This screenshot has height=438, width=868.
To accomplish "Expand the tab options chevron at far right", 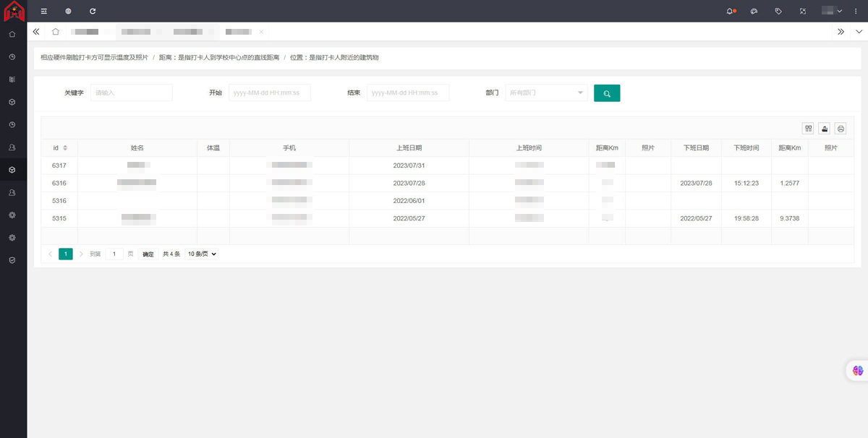I will [x=859, y=32].
